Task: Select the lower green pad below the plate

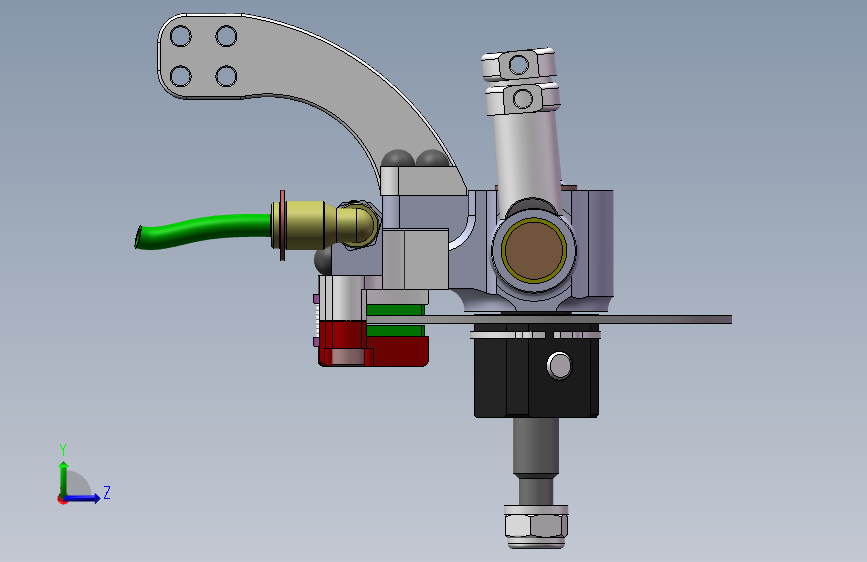Action: 395,331
